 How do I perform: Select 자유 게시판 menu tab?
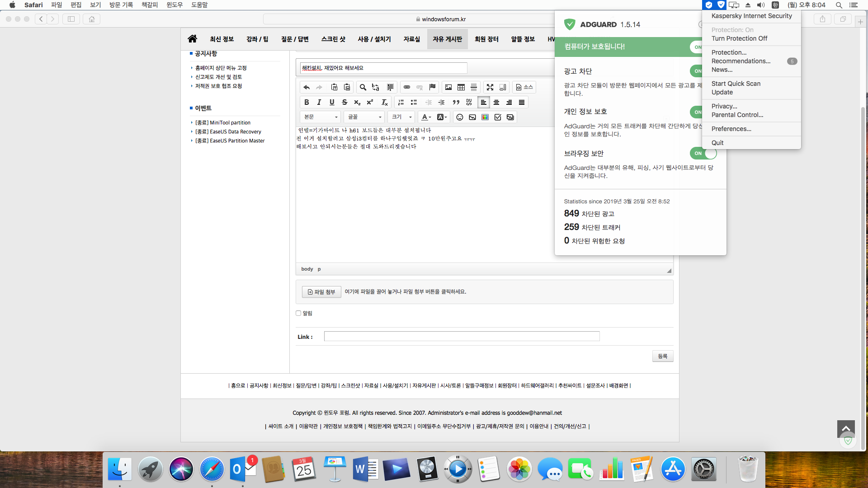(x=447, y=39)
